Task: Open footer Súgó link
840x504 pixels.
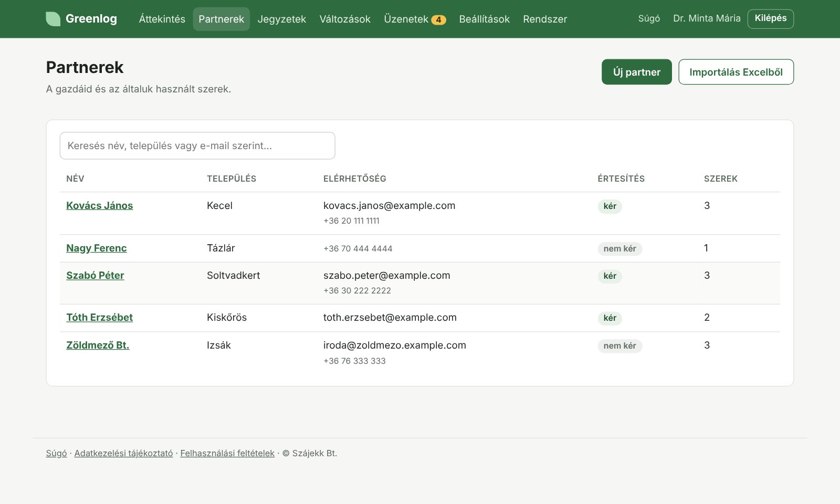Action: 56,453
